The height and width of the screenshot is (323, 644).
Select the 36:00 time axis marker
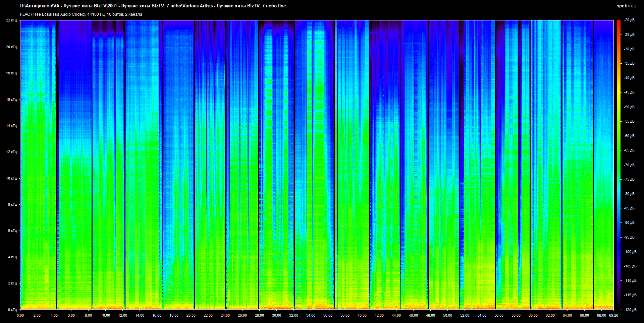[x=328, y=315]
